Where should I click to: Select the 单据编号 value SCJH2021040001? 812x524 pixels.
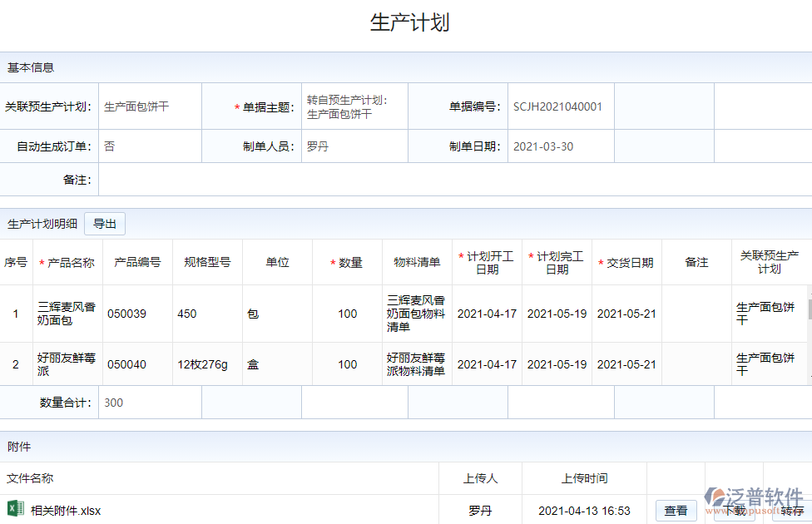(557, 106)
